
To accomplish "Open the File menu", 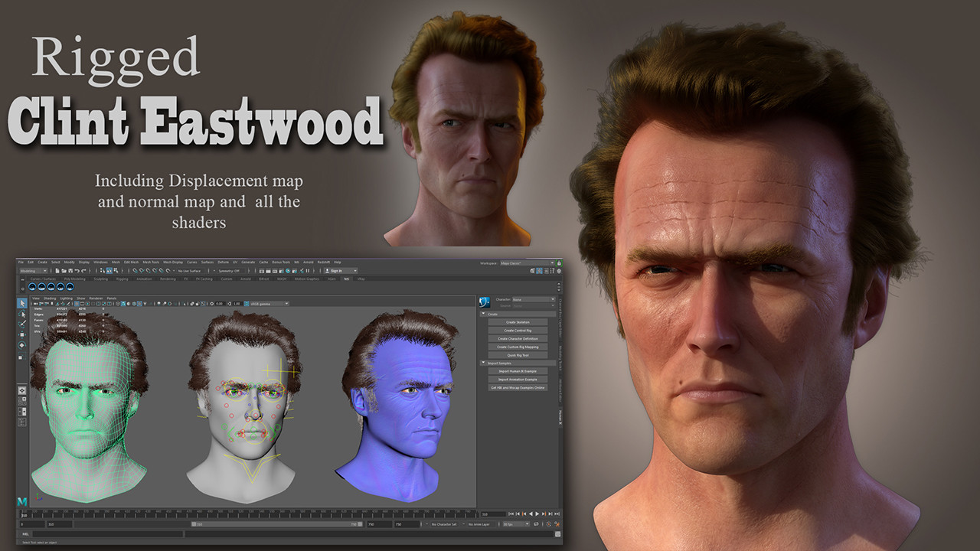I will point(21,262).
